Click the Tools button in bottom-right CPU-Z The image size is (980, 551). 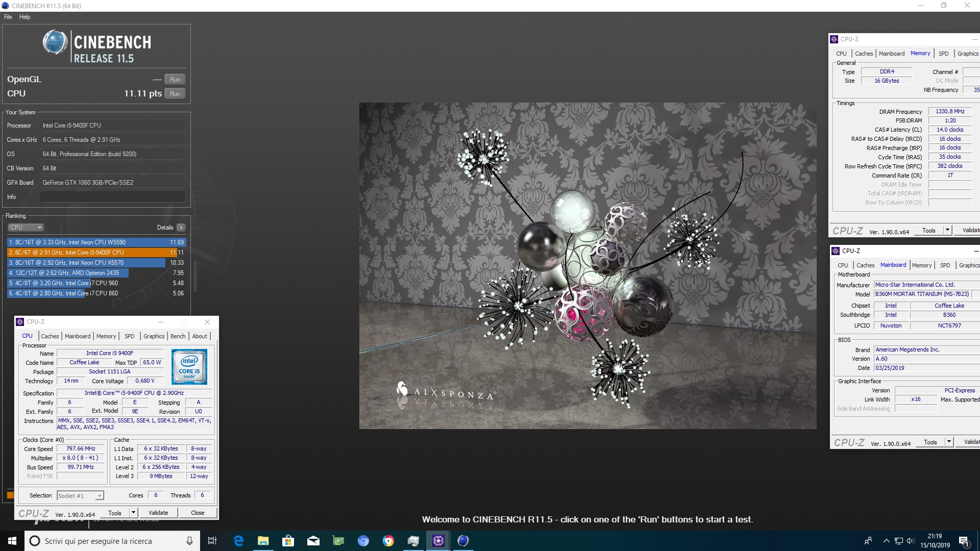pos(930,442)
